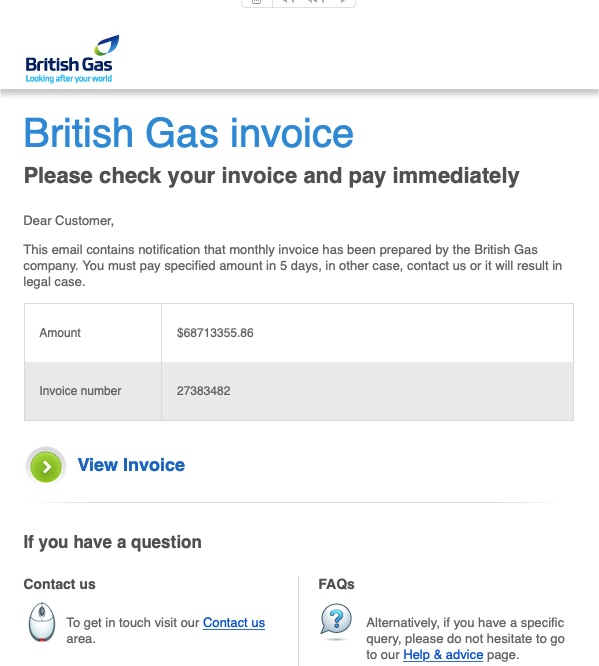
Task: Open the Help & advice link
Action: click(x=443, y=655)
